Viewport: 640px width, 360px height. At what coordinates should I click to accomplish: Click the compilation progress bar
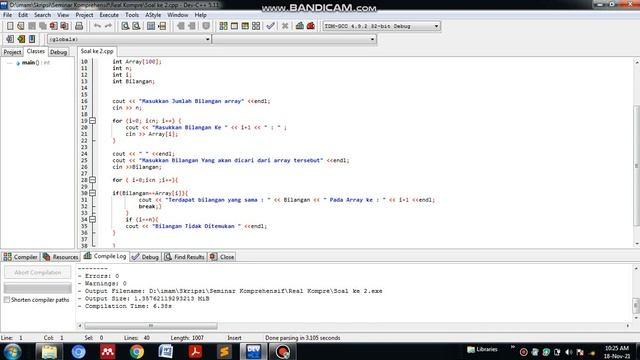click(38, 288)
